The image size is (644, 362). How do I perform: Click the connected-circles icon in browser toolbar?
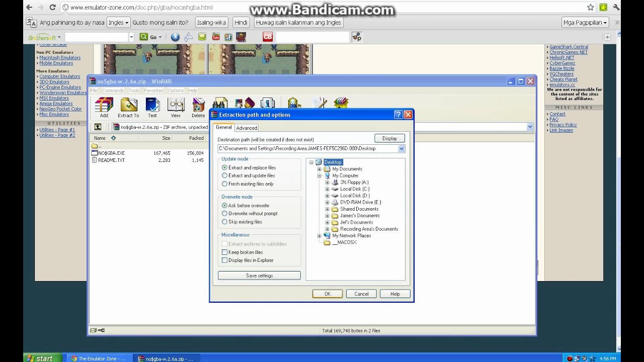357,37
